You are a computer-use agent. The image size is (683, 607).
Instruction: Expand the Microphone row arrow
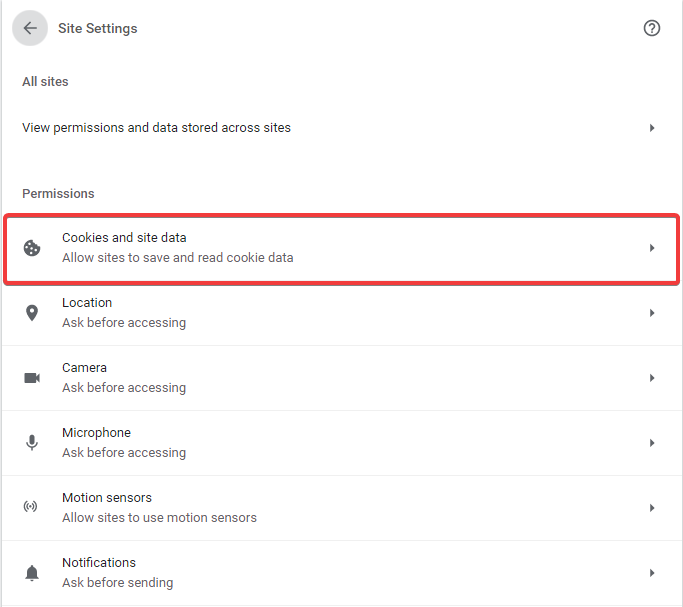point(652,443)
